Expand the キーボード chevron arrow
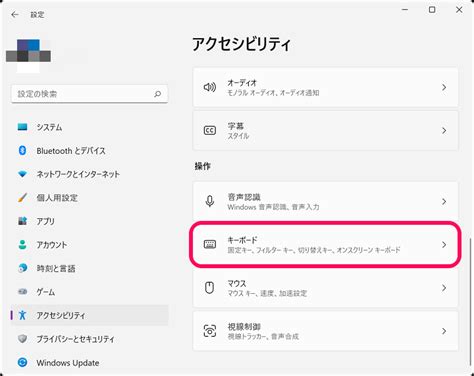 coord(444,245)
